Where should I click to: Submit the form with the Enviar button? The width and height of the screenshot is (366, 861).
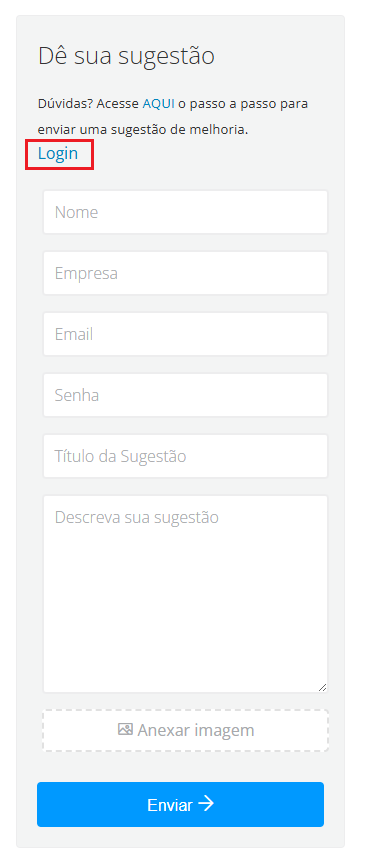[181, 804]
